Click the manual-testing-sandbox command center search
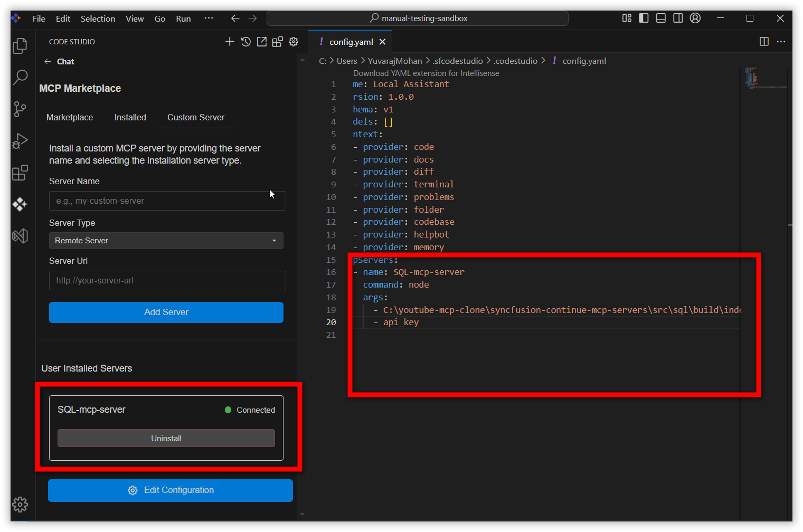 click(x=418, y=18)
